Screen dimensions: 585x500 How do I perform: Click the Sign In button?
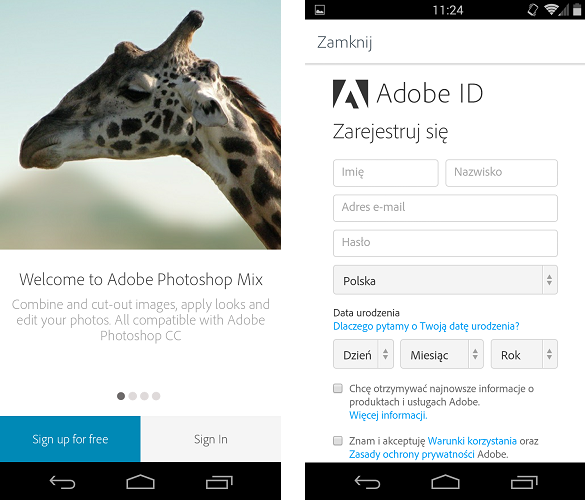click(x=211, y=439)
